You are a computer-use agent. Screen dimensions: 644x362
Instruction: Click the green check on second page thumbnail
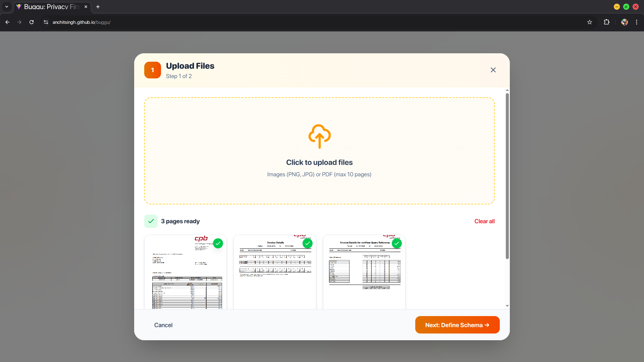click(x=307, y=243)
